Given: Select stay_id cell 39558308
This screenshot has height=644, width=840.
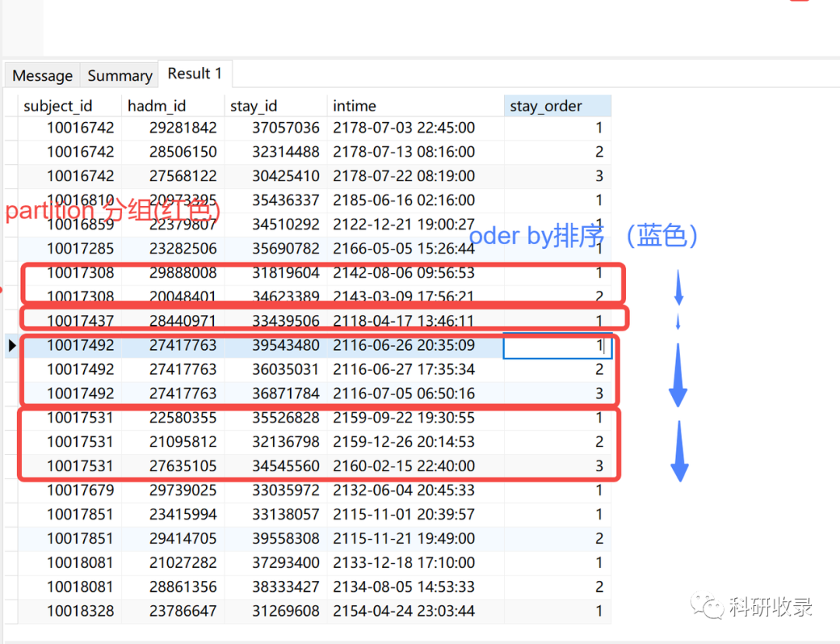Looking at the screenshot, I should click(275, 538).
